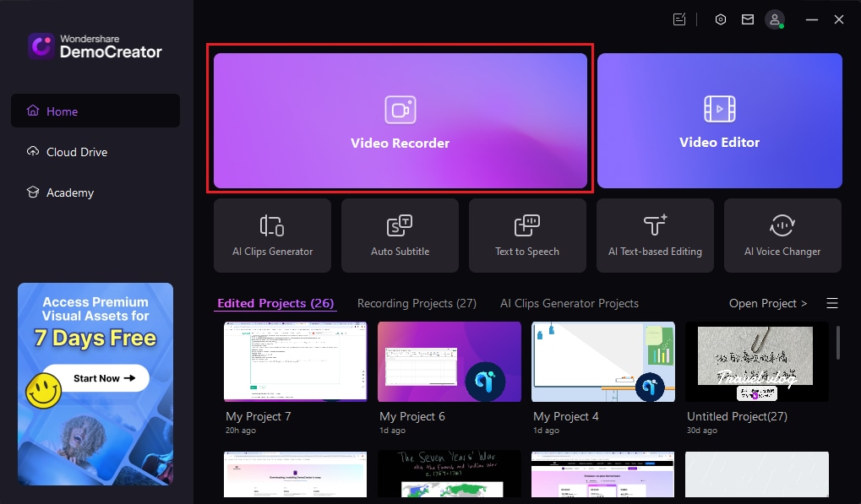This screenshot has width=861, height=504.
Task: Switch to Recording Projects (27) tab
Action: click(x=417, y=303)
